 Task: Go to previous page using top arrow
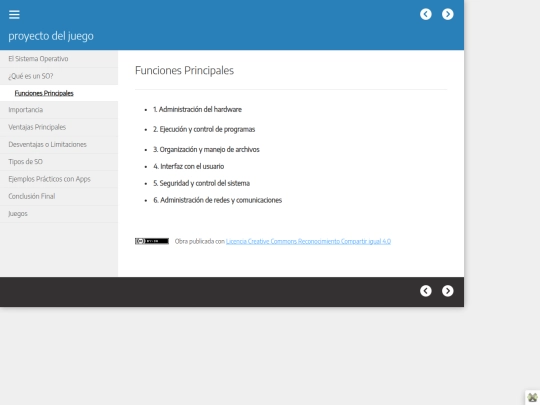(426, 14)
